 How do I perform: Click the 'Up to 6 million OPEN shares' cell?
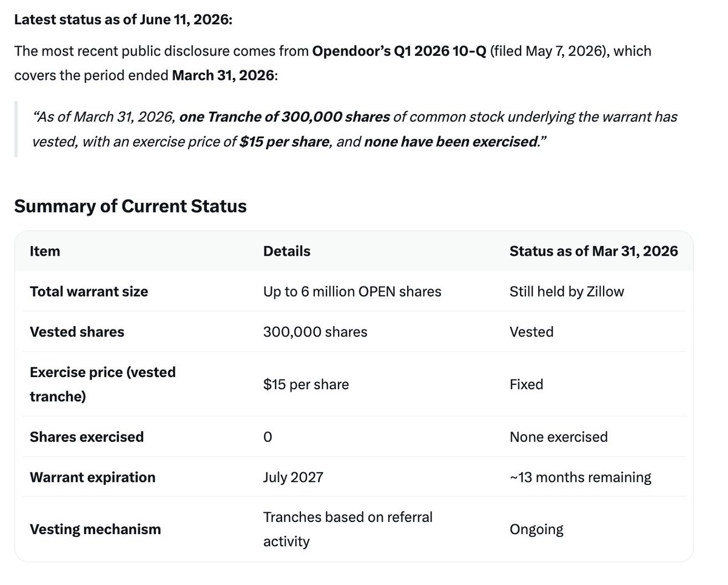[352, 292]
